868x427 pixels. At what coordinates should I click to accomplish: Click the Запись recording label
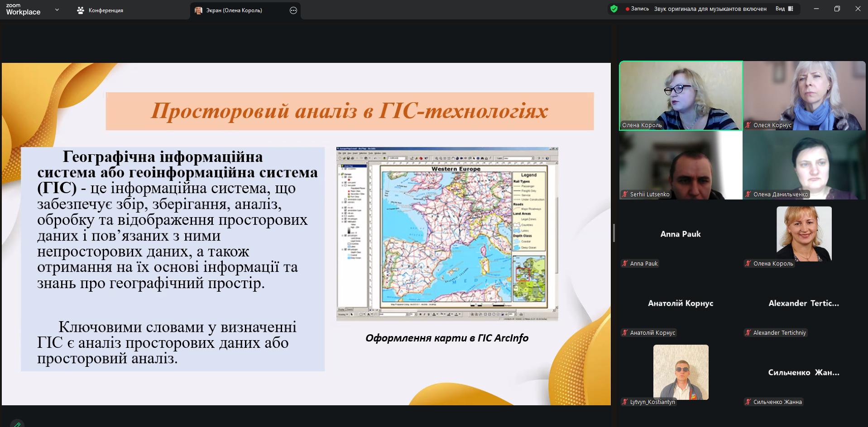click(x=640, y=9)
